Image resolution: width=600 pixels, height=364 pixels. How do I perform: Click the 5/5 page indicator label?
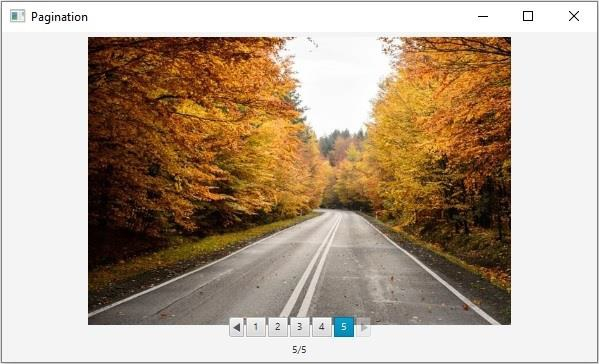[299, 350]
